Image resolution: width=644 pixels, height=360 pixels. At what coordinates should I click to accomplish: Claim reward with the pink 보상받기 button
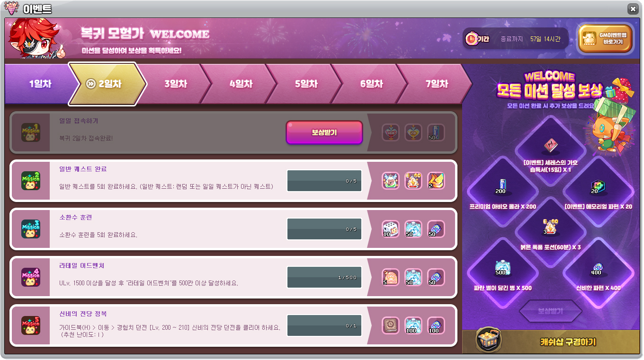click(324, 132)
